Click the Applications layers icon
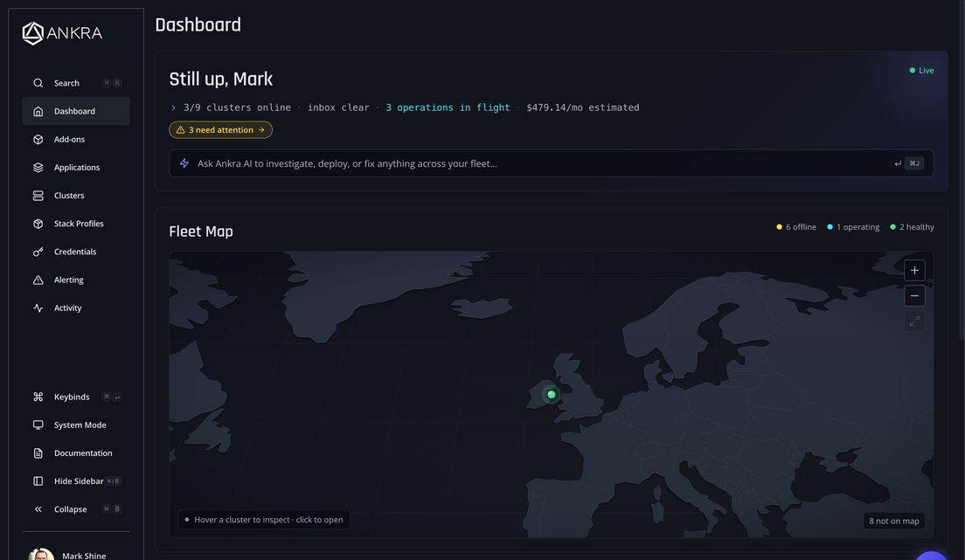The height and width of the screenshot is (560, 965). (x=38, y=168)
